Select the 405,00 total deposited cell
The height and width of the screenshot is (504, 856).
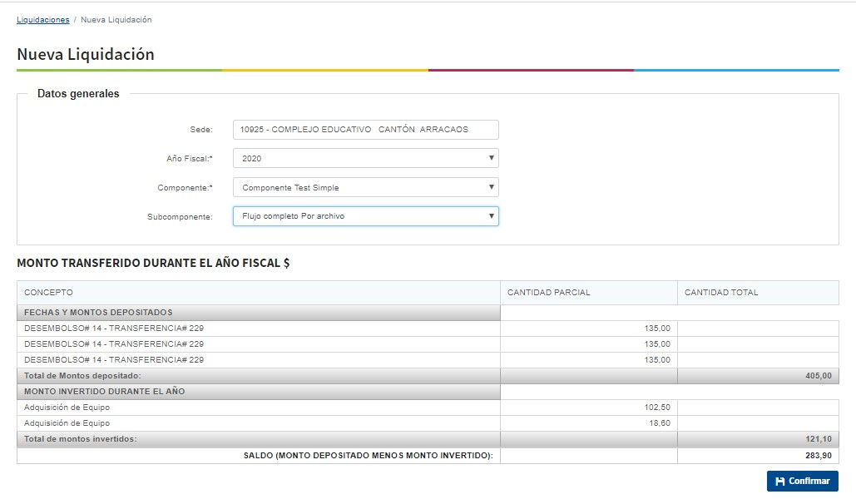pyautogui.click(x=818, y=376)
